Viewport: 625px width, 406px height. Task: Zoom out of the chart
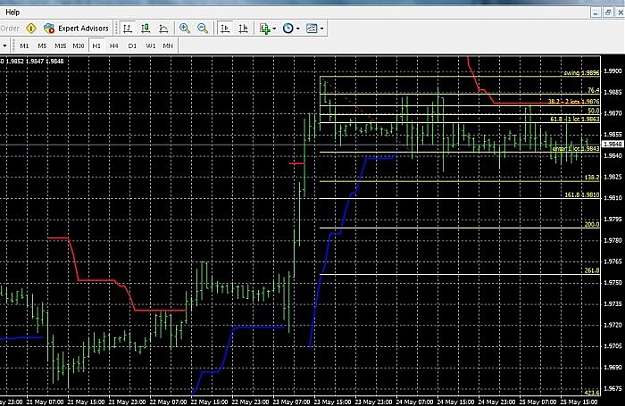click(x=202, y=28)
